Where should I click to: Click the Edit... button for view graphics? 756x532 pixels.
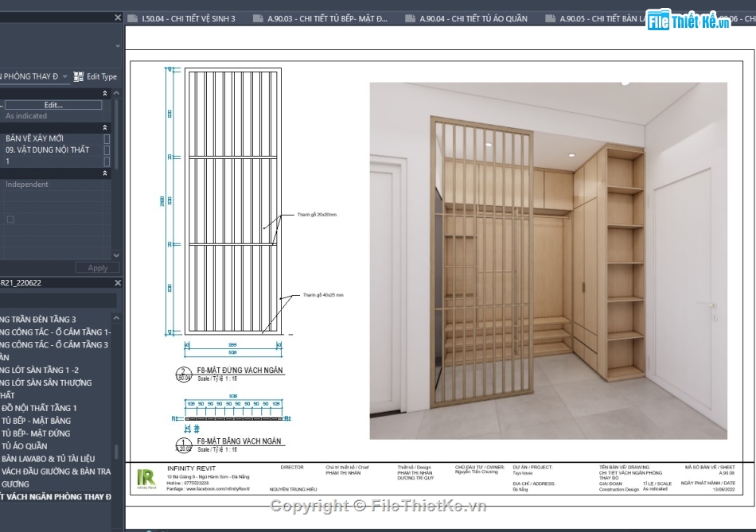click(x=53, y=104)
